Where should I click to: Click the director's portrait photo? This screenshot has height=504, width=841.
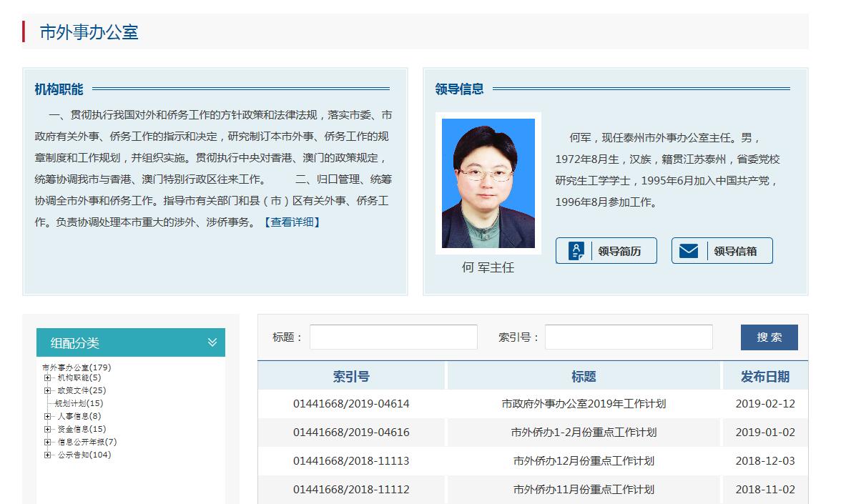(488, 184)
